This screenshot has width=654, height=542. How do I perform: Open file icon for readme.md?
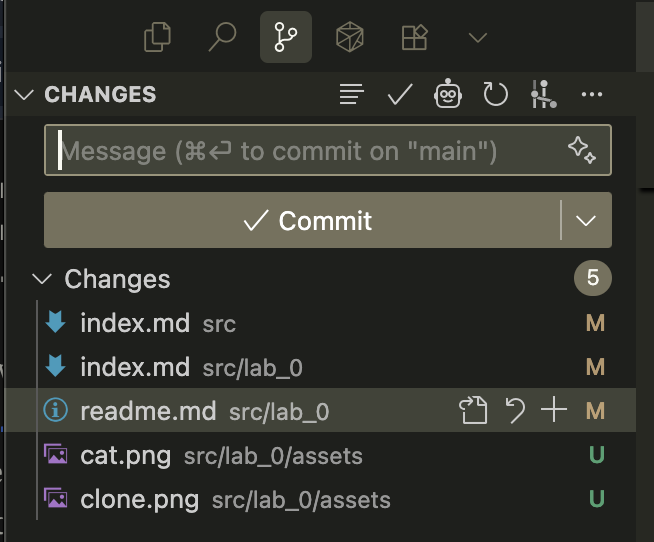coord(472,411)
